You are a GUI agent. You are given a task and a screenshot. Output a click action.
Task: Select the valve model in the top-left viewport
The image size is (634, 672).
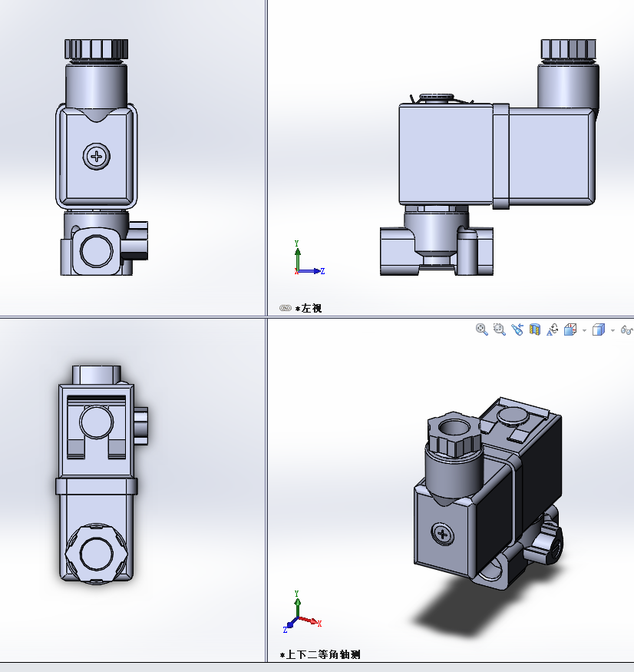coord(102,157)
